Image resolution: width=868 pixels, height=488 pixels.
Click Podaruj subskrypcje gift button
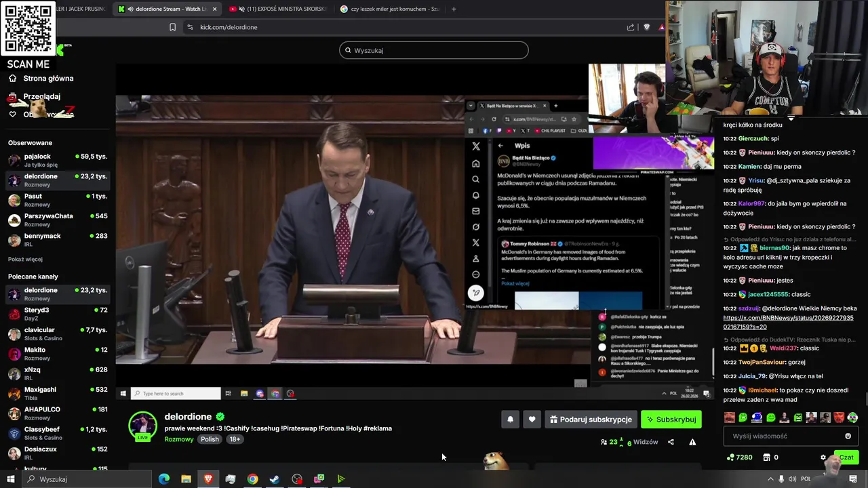(591, 420)
